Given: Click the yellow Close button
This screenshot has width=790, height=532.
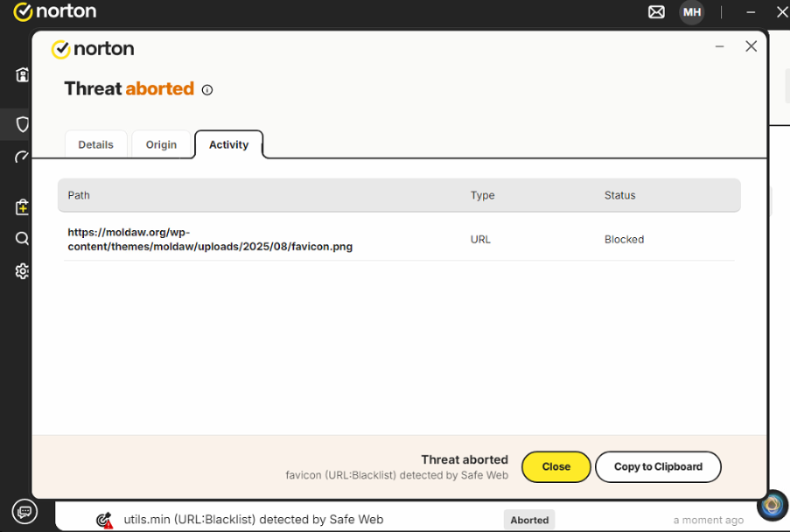Looking at the screenshot, I should 556,466.
